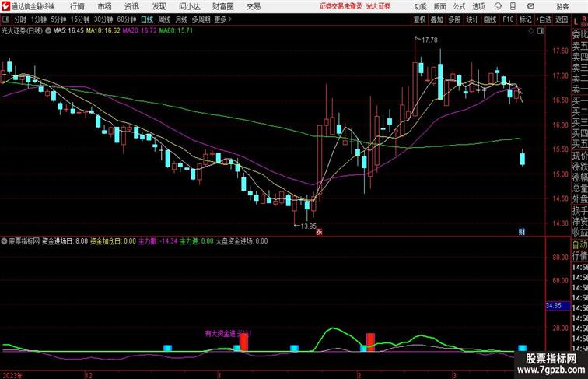The width and height of the screenshot is (588, 379).
Task: Click the MA10: 16.62 indicator label
Action: pyautogui.click(x=103, y=31)
